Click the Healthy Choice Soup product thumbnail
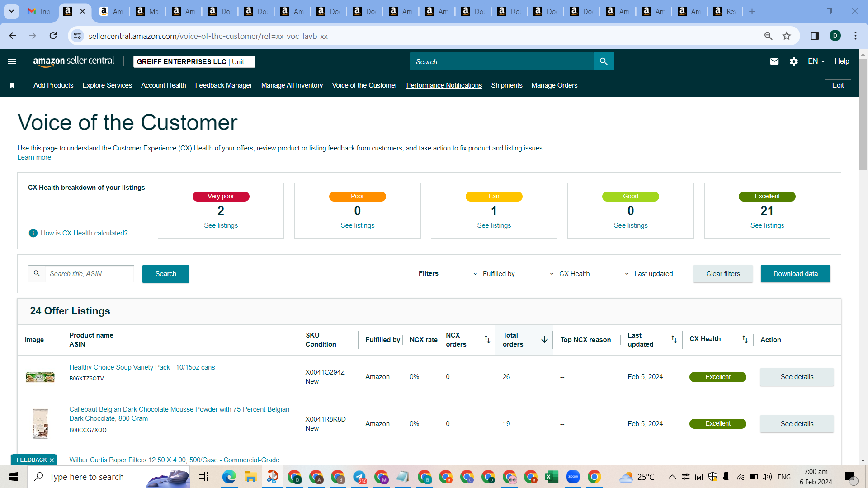This screenshot has width=868, height=488. coord(40,377)
